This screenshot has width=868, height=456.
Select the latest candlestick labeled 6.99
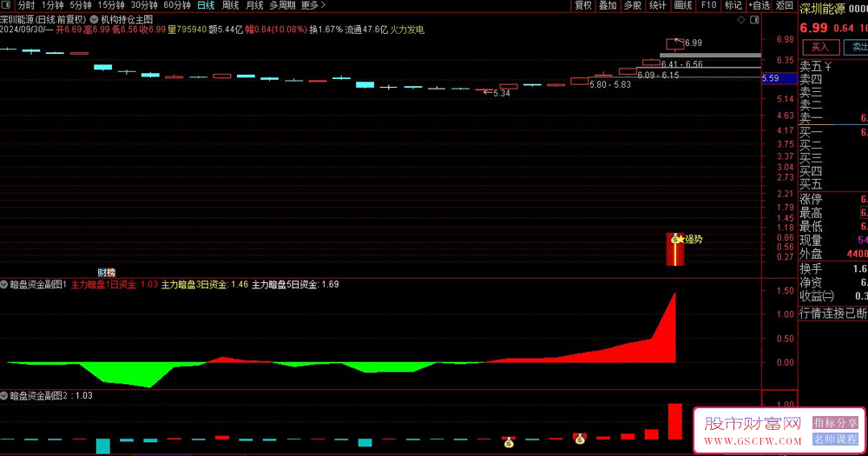pyautogui.click(x=675, y=43)
